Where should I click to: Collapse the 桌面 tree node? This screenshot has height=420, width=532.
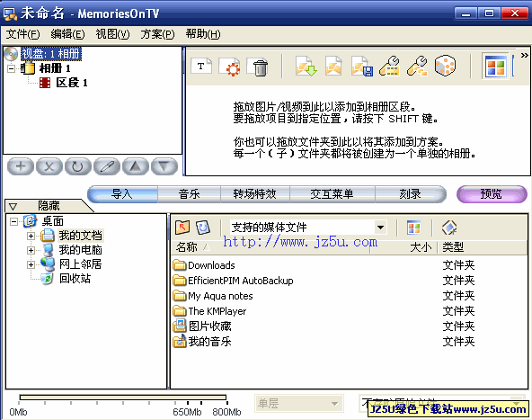[x=13, y=222]
